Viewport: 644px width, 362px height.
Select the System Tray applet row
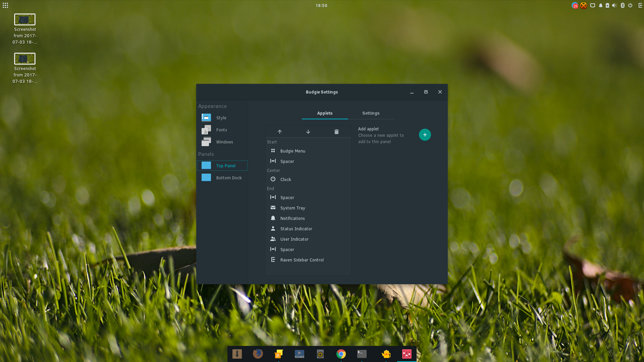[x=308, y=208]
